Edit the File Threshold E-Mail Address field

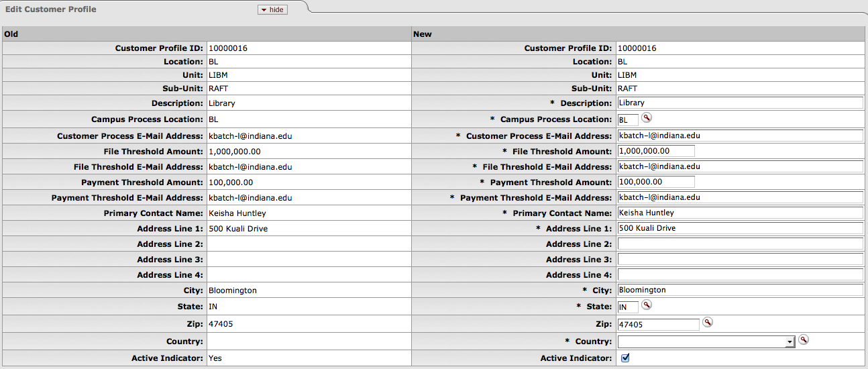point(740,166)
